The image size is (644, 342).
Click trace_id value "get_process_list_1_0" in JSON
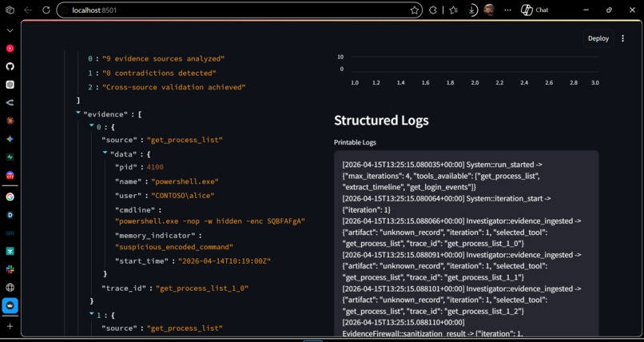[202, 288]
